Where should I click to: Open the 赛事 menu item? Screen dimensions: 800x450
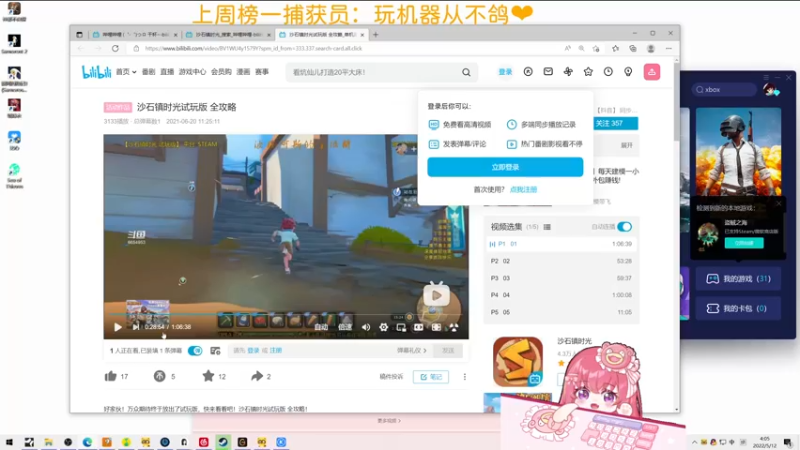pos(262,72)
